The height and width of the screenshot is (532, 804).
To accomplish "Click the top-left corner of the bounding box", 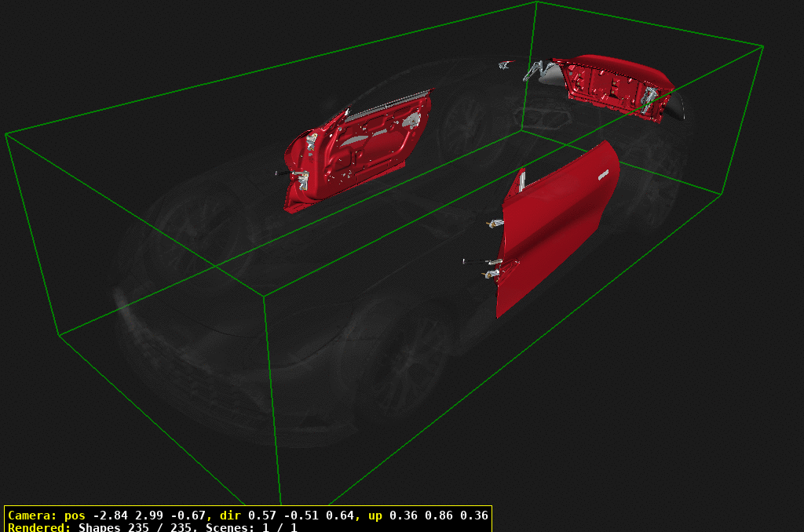I will pyautogui.click(x=8, y=132).
